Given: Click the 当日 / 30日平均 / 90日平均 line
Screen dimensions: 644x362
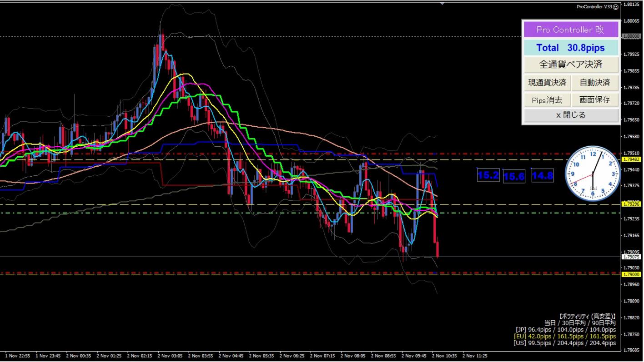Looking at the screenshot, I should tap(580, 323).
